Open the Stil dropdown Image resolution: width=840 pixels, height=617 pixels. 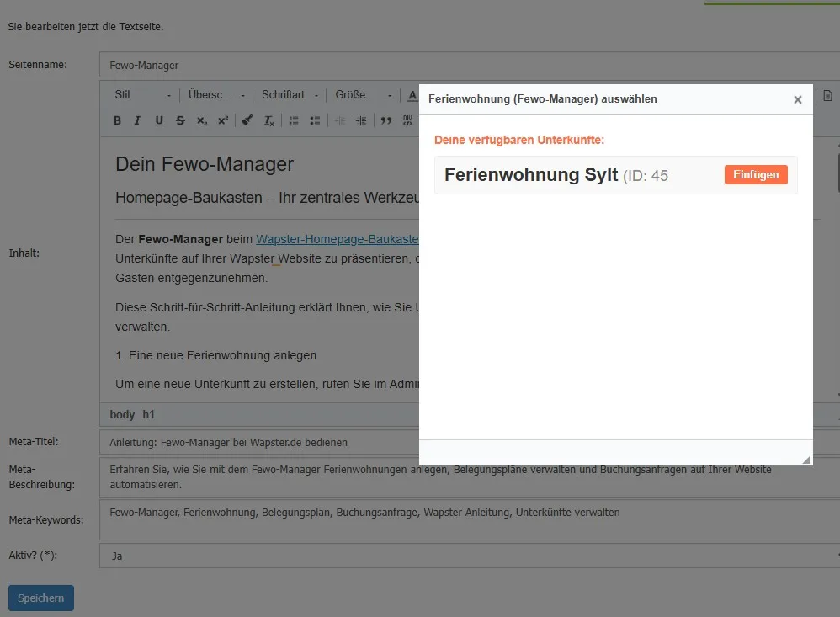pos(142,95)
